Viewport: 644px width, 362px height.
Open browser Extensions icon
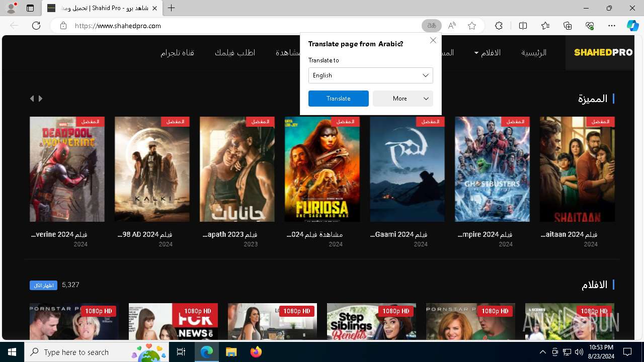(499, 26)
